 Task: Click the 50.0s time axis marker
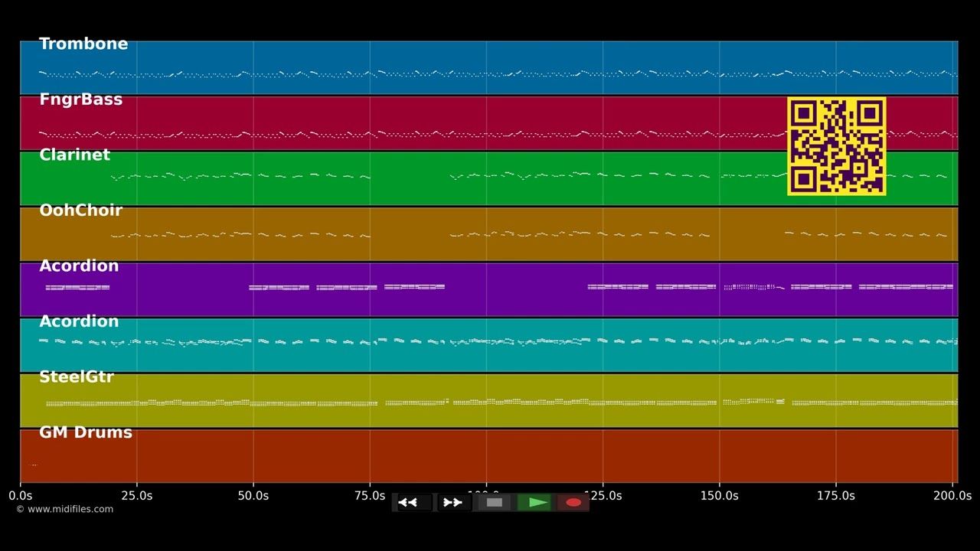click(x=253, y=496)
